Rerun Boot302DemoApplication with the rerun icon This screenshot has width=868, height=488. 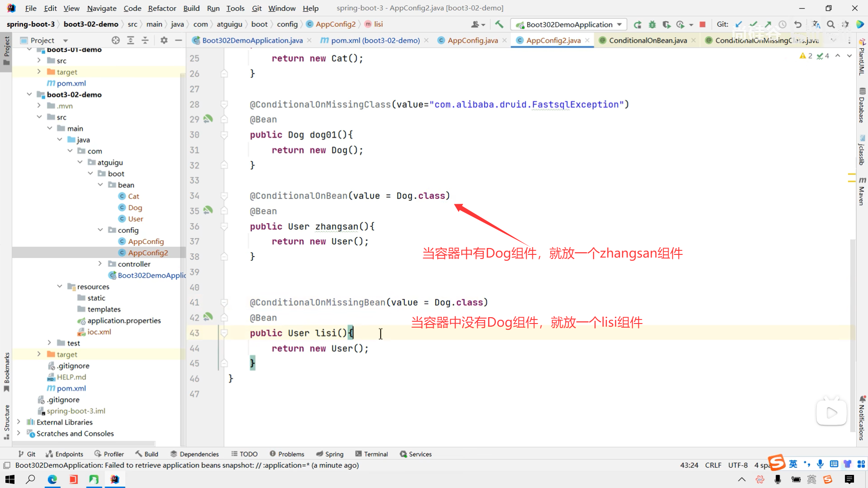click(x=637, y=24)
